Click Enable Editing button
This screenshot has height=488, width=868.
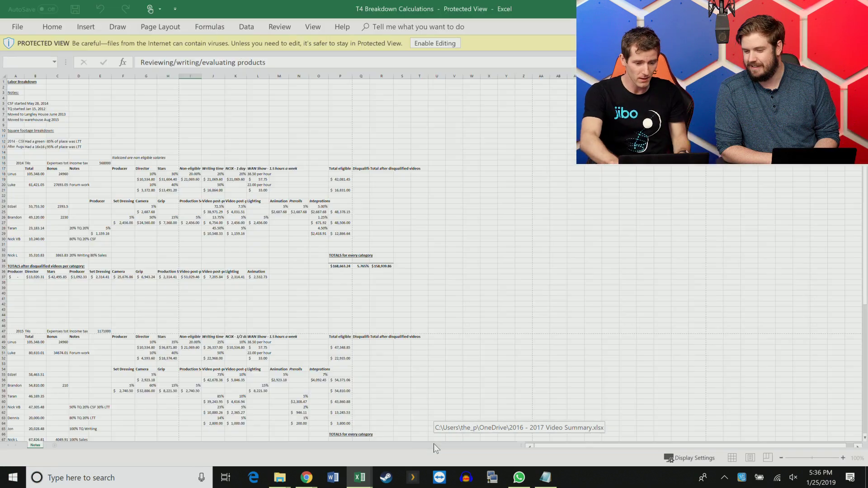(434, 43)
